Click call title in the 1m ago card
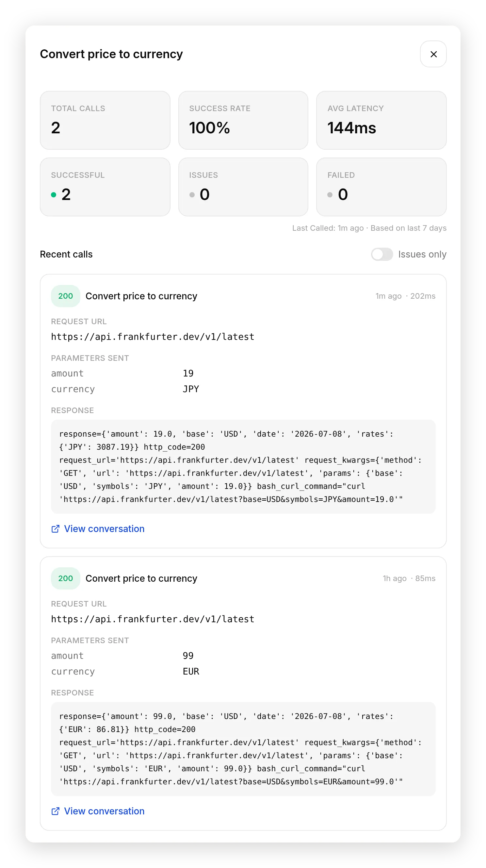 pos(141,296)
